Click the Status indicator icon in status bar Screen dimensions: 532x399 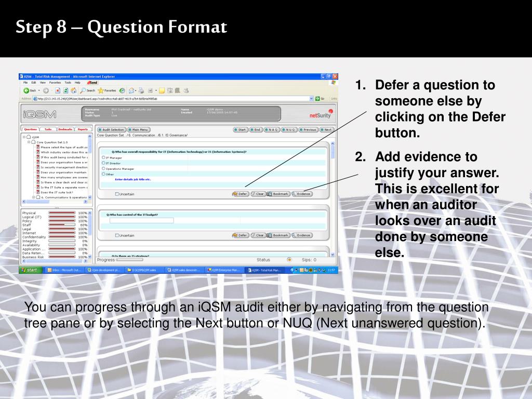pyautogui.click(x=289, y=260)
